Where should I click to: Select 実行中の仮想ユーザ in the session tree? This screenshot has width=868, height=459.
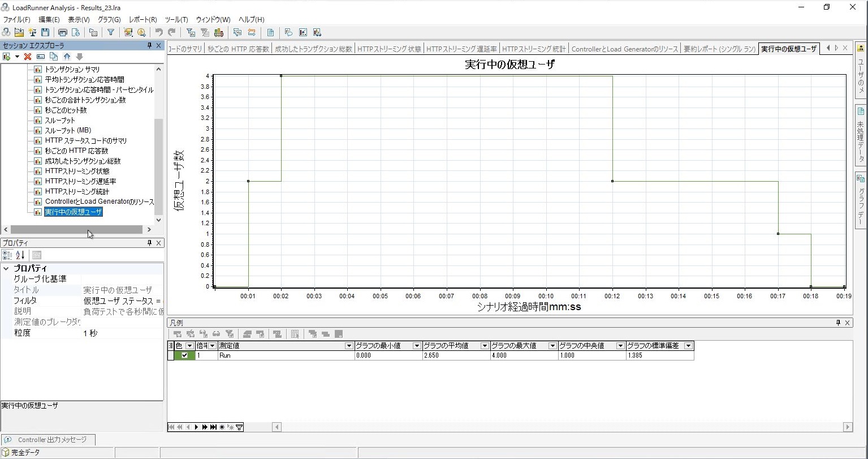click(x=74, y=212)
